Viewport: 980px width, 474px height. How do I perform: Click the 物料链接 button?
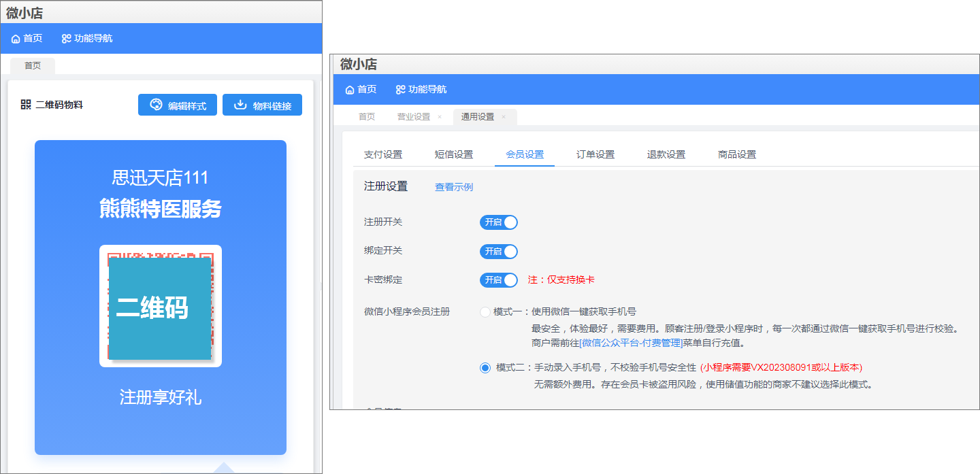coord(262,105)
